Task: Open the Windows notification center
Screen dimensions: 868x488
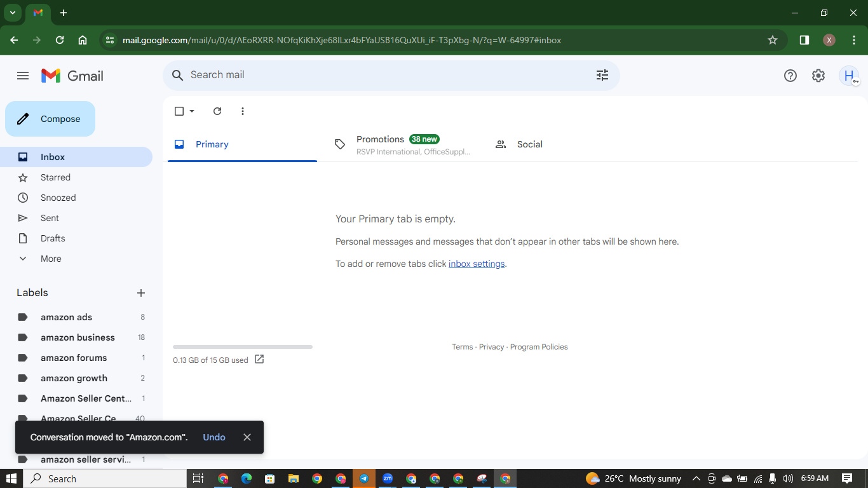Action: [x=847, y=478]
